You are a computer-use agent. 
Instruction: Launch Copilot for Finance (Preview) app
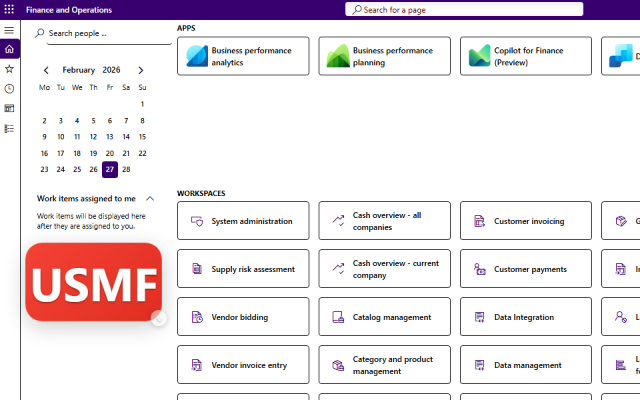526,56
